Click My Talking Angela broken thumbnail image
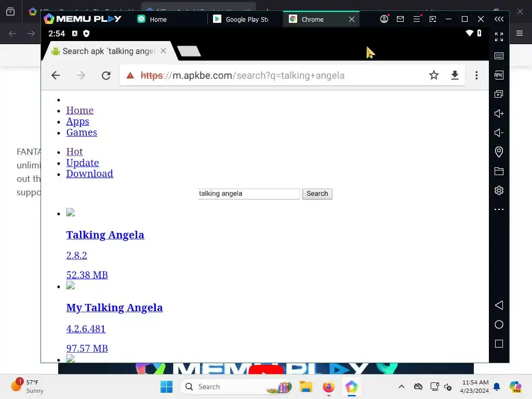 [x=70, y=285]
